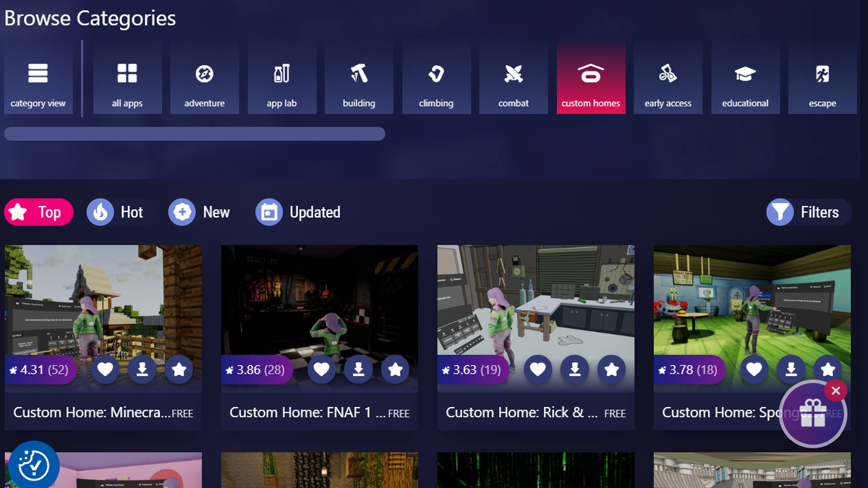868x488 pixels.
Task: Switch to the Updated sorting tab
Action: coord(298,212)
